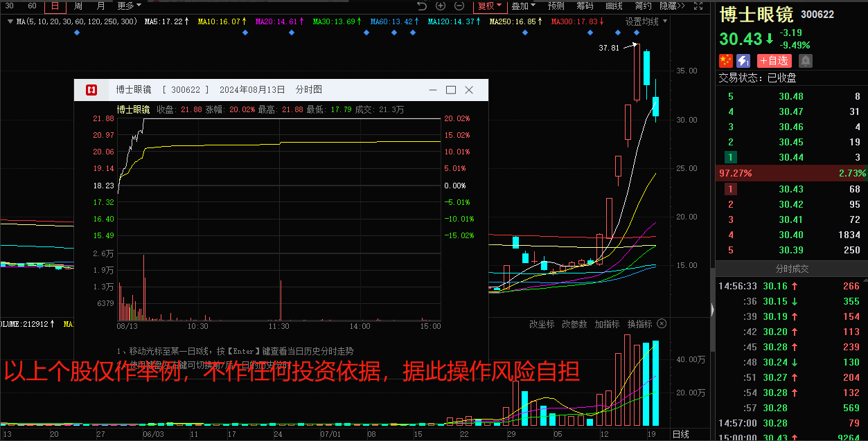Image resolution: width=868 pixels, height=441 pixels.
Task: Click buy level 4 volume 1834
Action: [x=849, y=235]
